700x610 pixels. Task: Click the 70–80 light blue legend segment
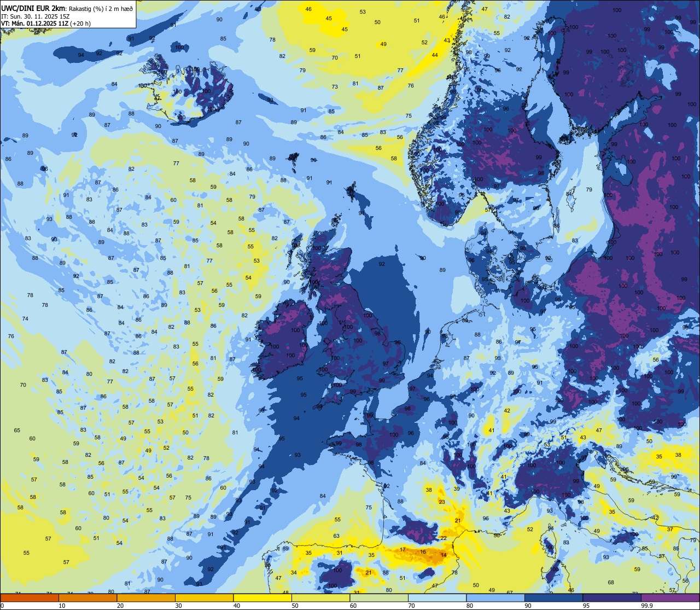[x=437, y=597]
